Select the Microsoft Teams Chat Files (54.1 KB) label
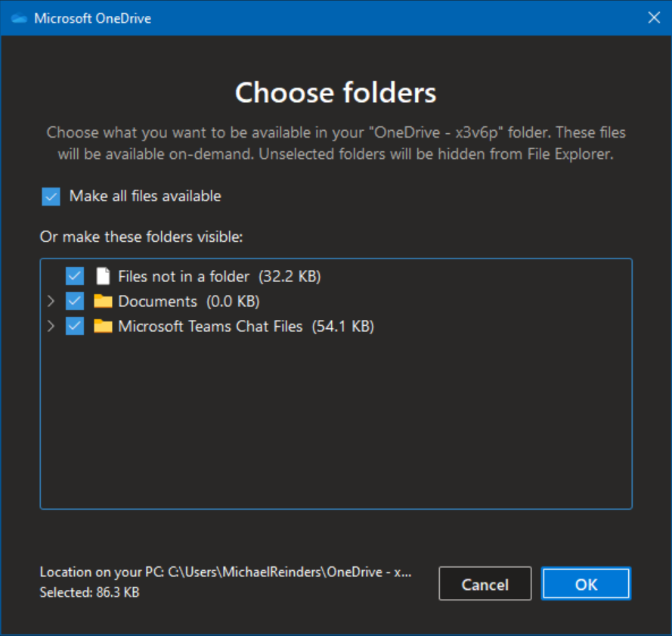The image size is (672, 636). tap(246, 326)
